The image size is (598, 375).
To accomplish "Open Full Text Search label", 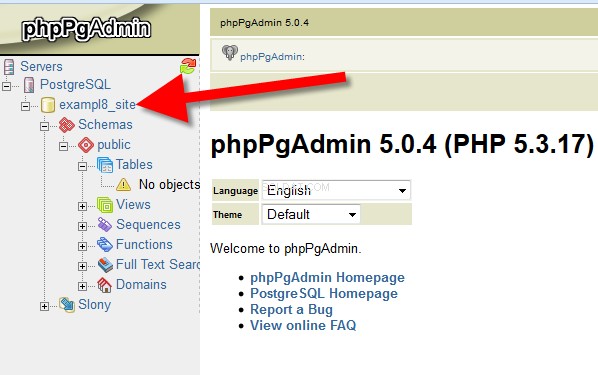I will (158, 264).
